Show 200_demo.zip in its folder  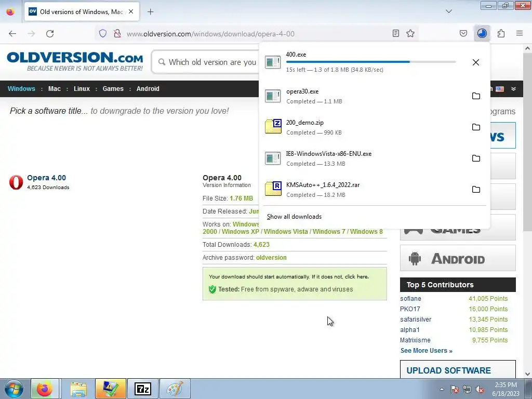[476, 127]
